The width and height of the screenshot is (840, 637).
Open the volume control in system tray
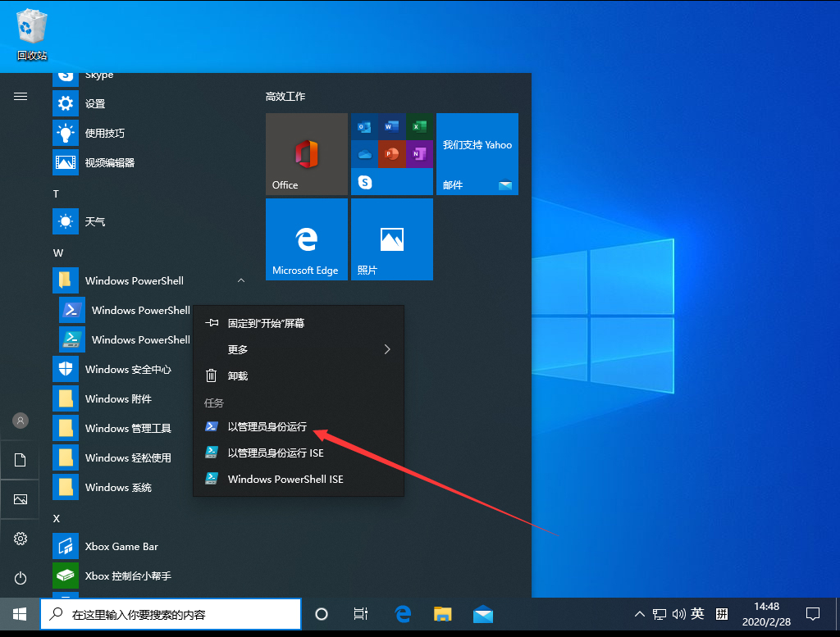[x=678, y=613]
